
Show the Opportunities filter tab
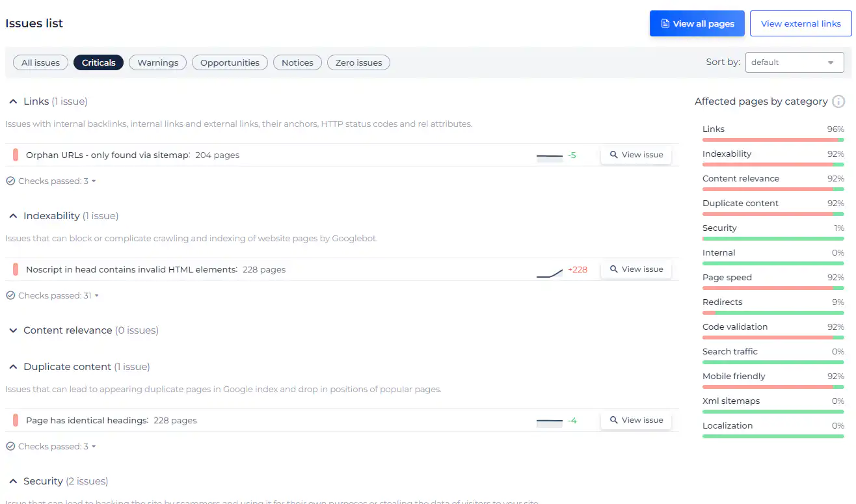point(230,63)
